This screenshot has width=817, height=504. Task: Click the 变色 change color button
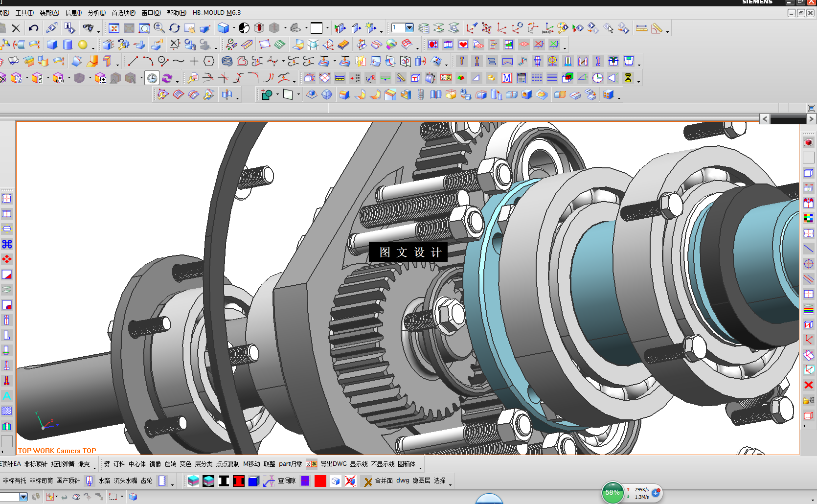click(x=185, y=464)
